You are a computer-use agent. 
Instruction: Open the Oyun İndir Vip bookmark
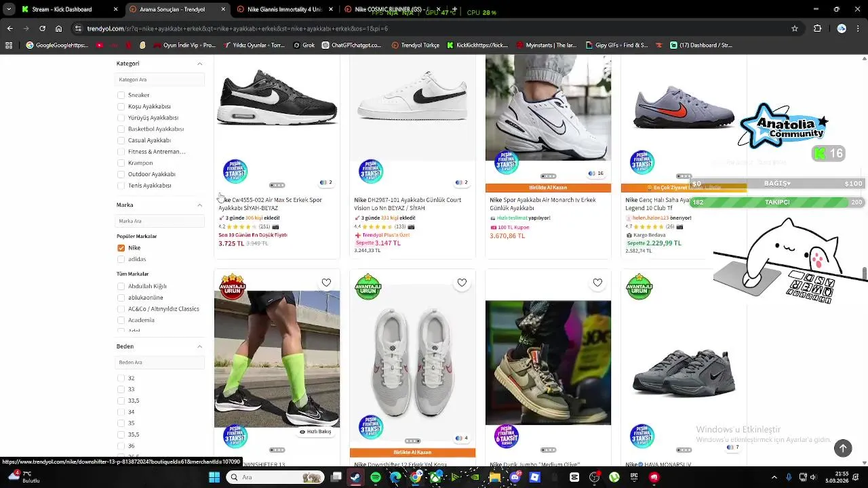(x=184, y=45)
